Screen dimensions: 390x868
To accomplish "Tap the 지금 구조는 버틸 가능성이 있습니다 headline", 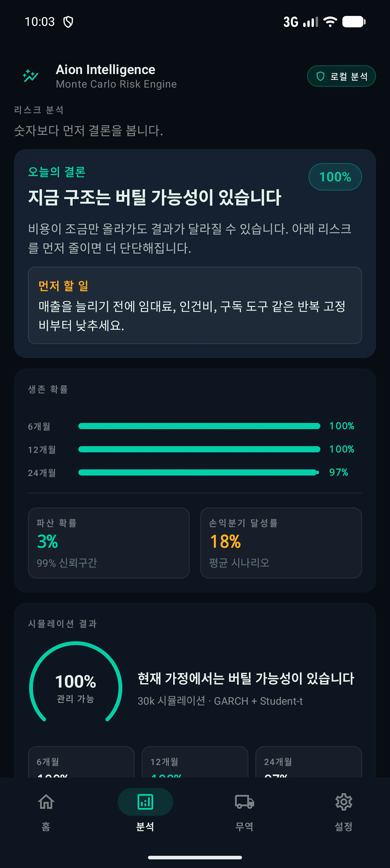I will click(x=154, y=197).
